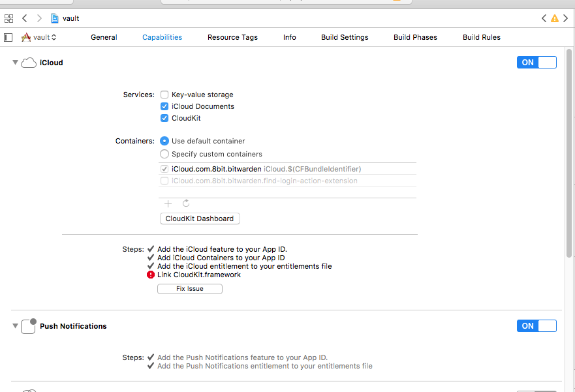This screenshot has width=575, height=392.
Task: Click 'Link CloudKit.framework' step text
Action: [x=199, y=275]
